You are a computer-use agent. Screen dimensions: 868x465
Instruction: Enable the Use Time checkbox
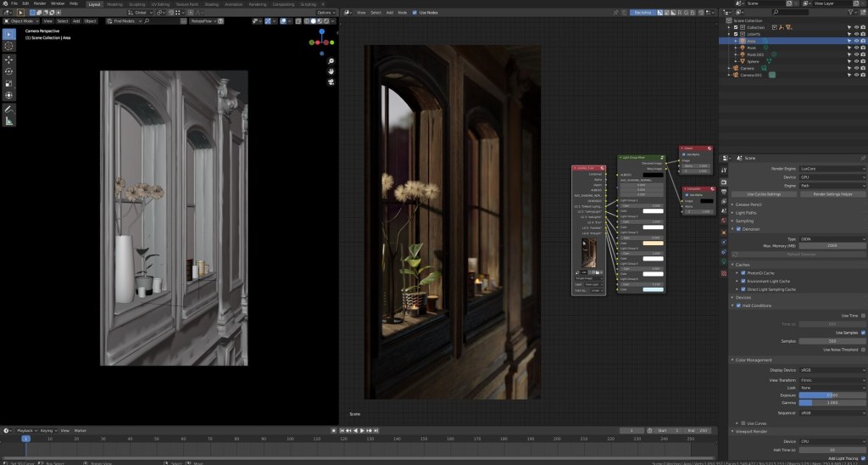pyautogui.click(x=863, y=315)
